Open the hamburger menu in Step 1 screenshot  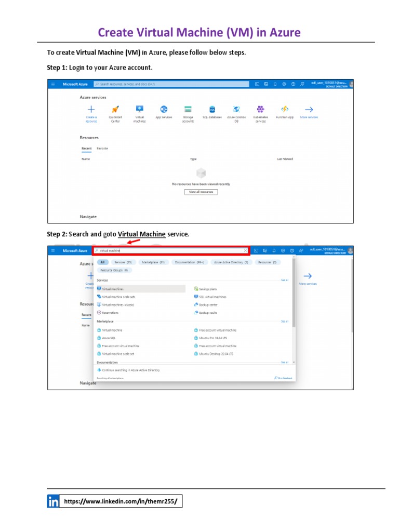click(53, 84)
